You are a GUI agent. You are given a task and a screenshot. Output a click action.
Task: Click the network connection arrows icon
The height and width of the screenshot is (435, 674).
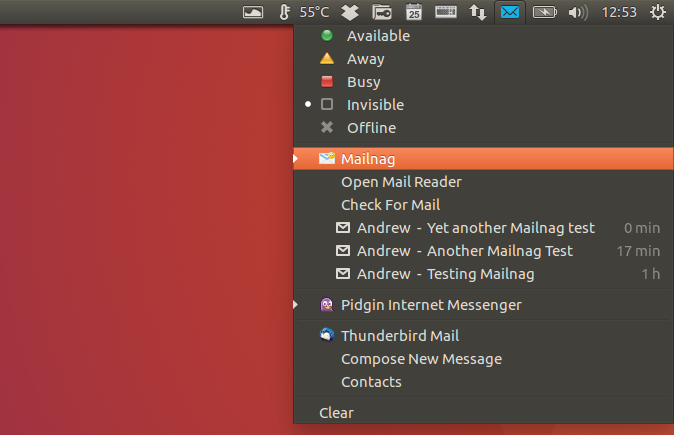coord(478,12)
